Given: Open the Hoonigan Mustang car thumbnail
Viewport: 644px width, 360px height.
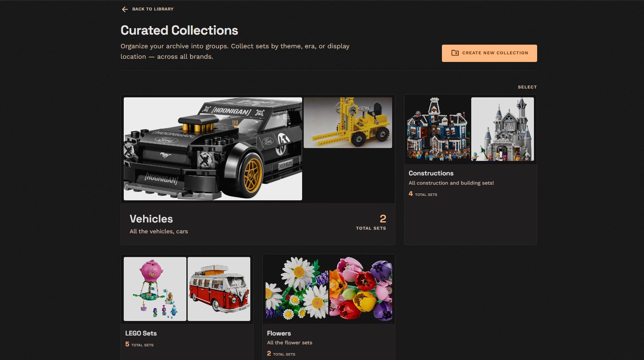Looking at the screenshot, I should (213, 149).
